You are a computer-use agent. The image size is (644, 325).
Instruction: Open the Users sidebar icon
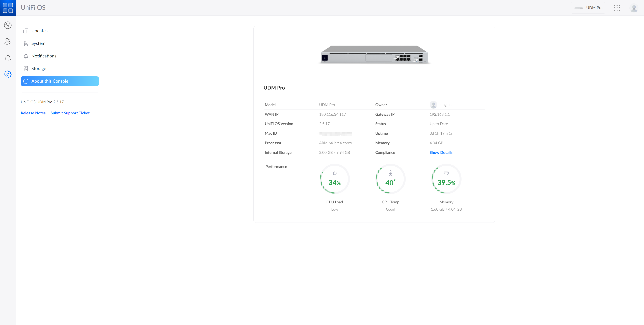(8, 41)
